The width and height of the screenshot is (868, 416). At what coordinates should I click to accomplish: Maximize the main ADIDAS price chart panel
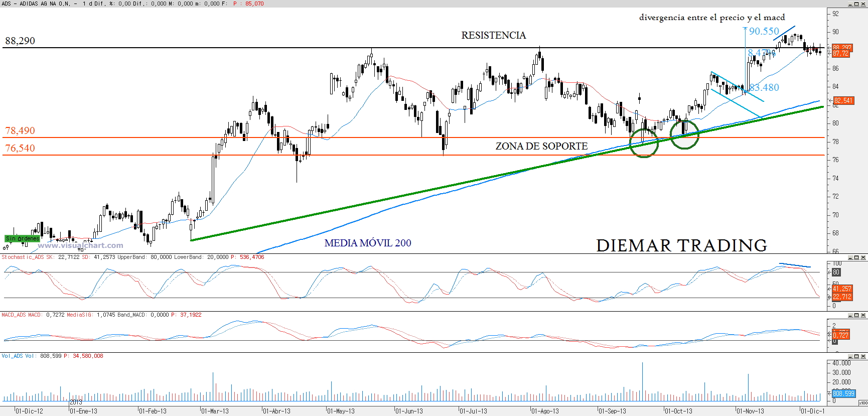pos(857,4)
